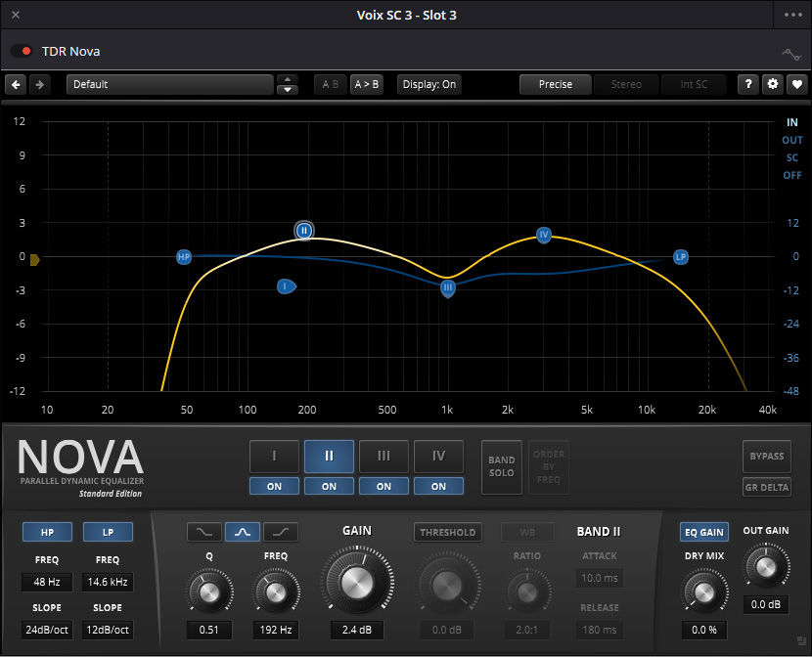Viewport: 812px width, 657px height.
Task: Click the band IV node on graph
Action: point(545,235)
